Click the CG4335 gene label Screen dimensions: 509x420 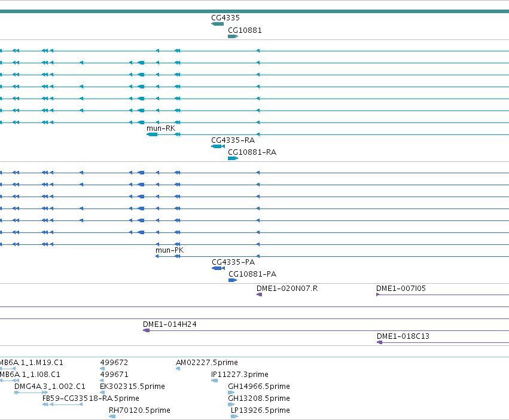click(225, 18)
